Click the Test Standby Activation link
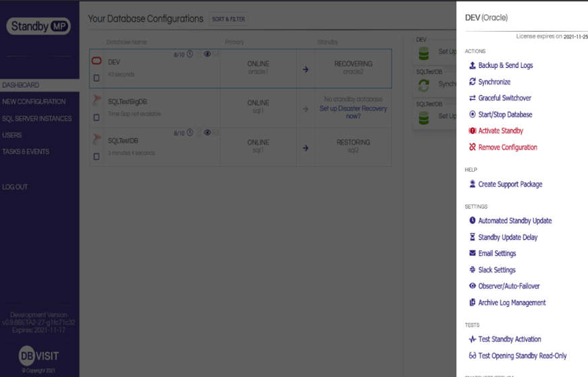 [510, 339]
